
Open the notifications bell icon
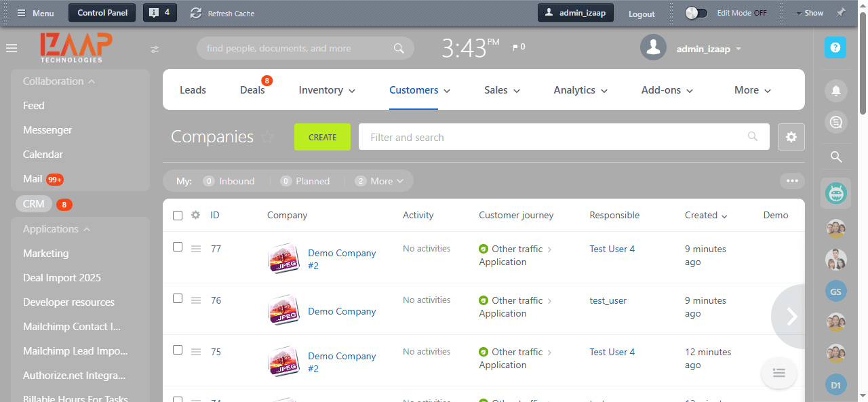point(835,90)
